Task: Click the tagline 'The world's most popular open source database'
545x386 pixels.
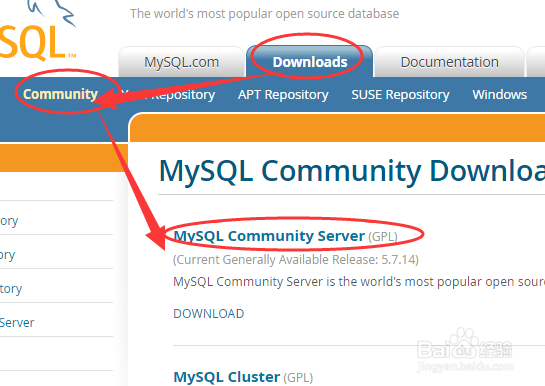Action: [264, 14]
